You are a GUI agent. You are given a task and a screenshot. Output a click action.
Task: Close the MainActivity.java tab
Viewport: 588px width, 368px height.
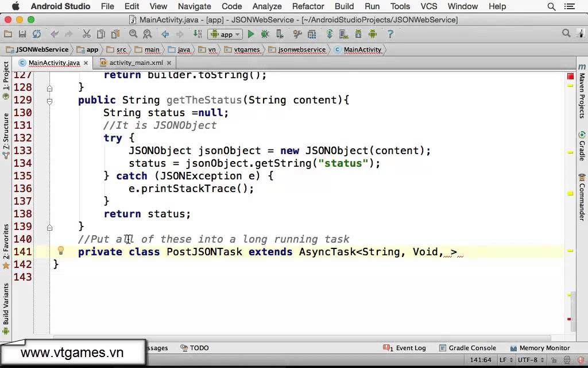[86, 63]
